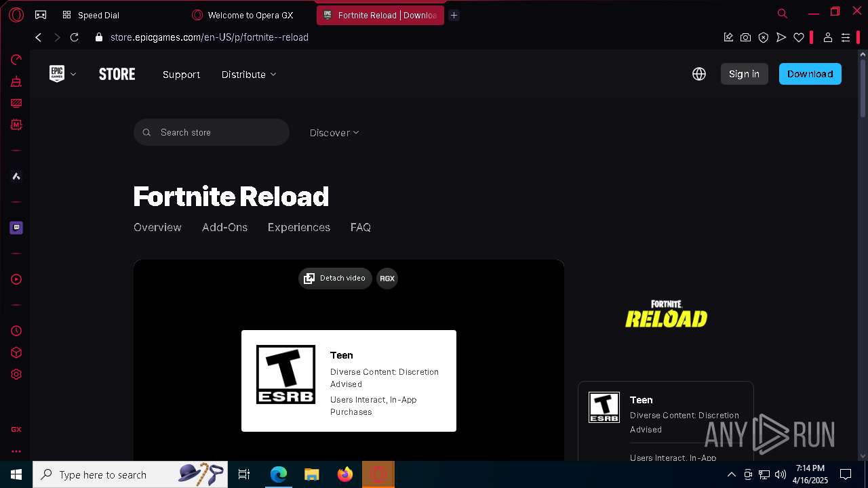Open notification center icon
The height and width of the screenshot is (488, 868).
click(x=846, y=474)
